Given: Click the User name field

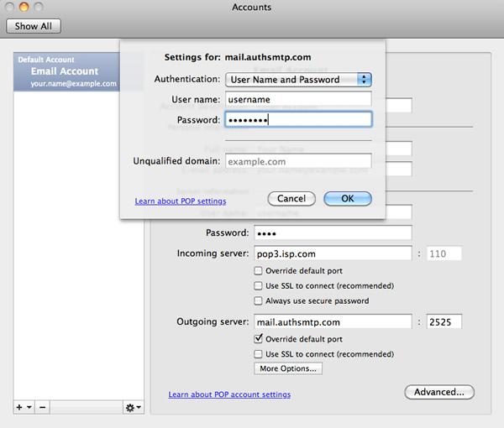Looking at the screenshot, I should coord(298,99).
